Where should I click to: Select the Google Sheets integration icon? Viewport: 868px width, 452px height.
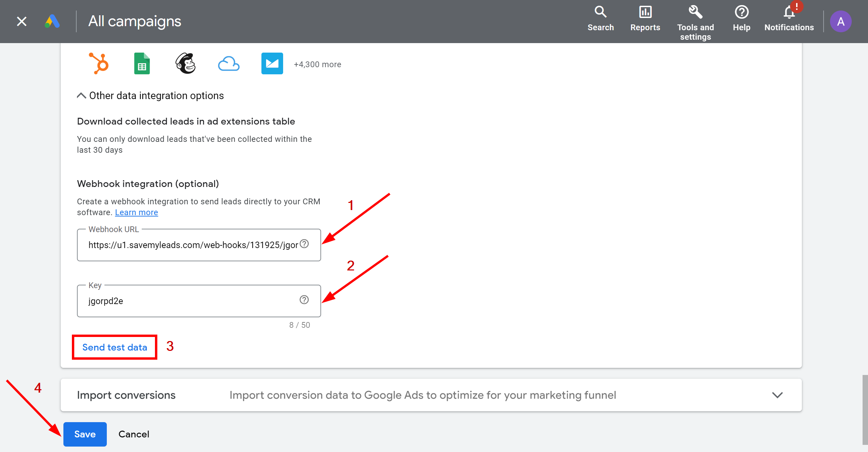(142, 63)
